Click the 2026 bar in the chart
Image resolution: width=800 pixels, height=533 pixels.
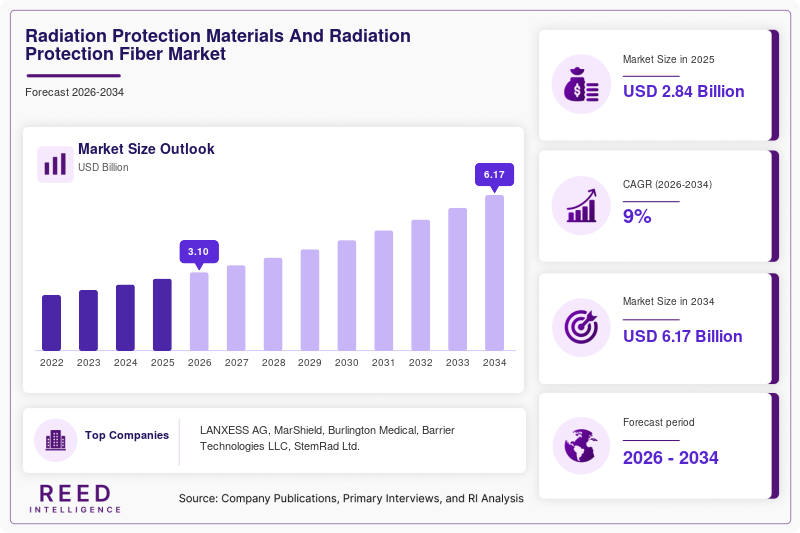pos(199,312)
